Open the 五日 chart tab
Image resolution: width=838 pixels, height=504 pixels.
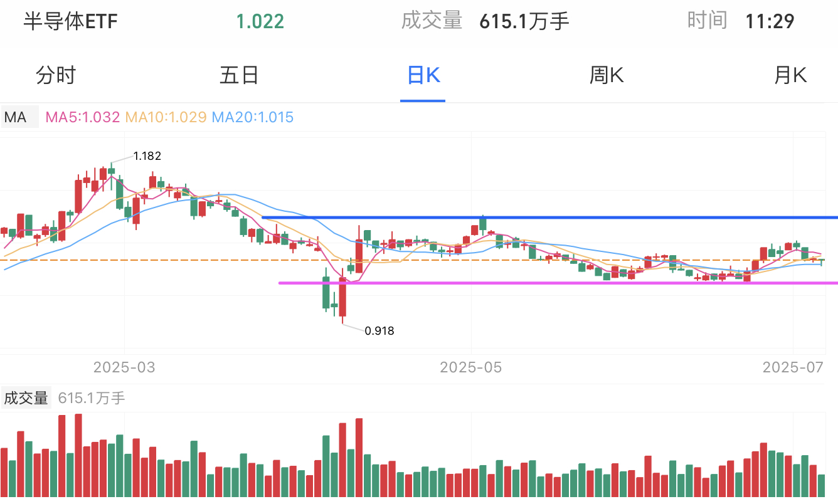pos(240,76)
